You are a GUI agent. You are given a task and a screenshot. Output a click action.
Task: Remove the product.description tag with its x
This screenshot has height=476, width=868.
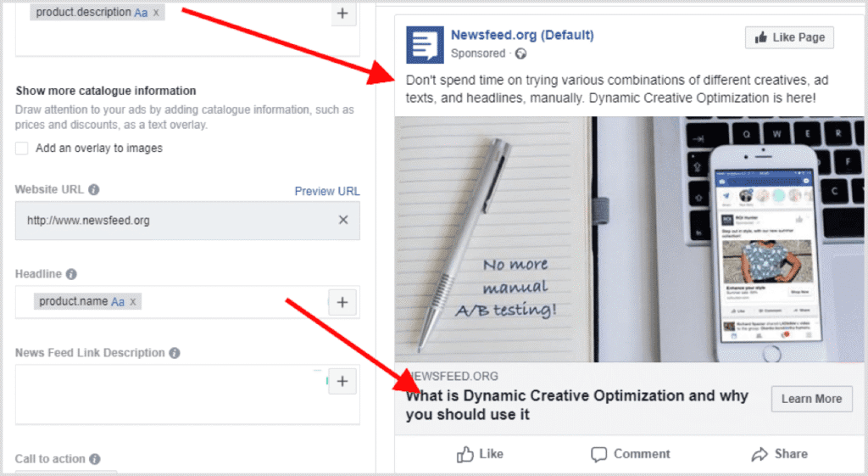click(156, 14)
